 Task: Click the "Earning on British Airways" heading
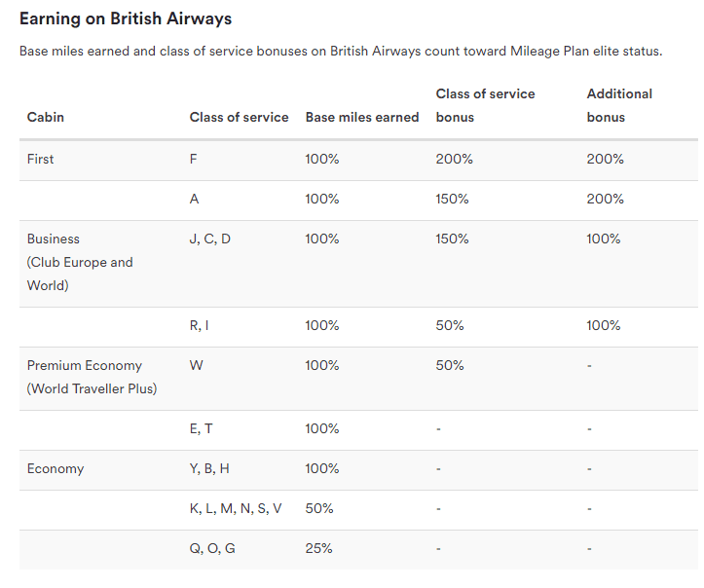126,18
